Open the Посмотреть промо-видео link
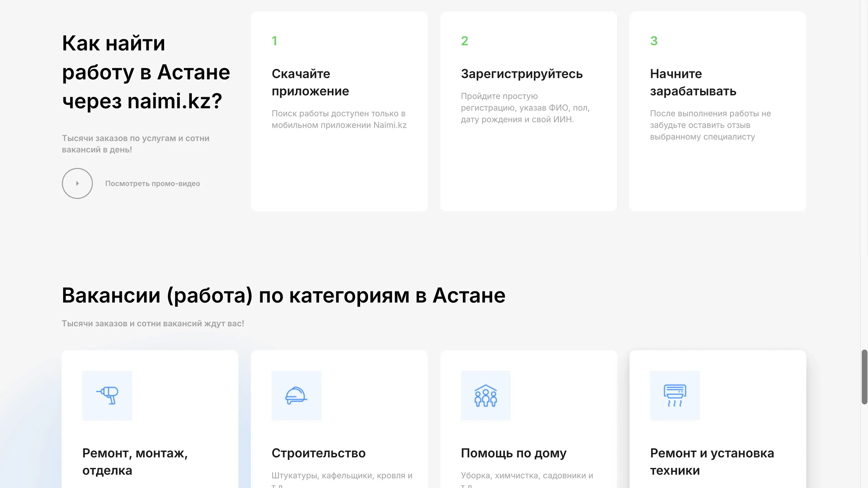868x488 pixels. 152,183
